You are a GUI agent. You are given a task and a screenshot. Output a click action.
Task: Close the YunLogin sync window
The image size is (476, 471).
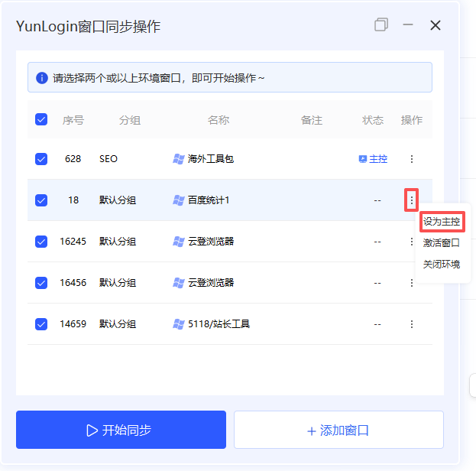pyautogui.click(x=436, y=25)
